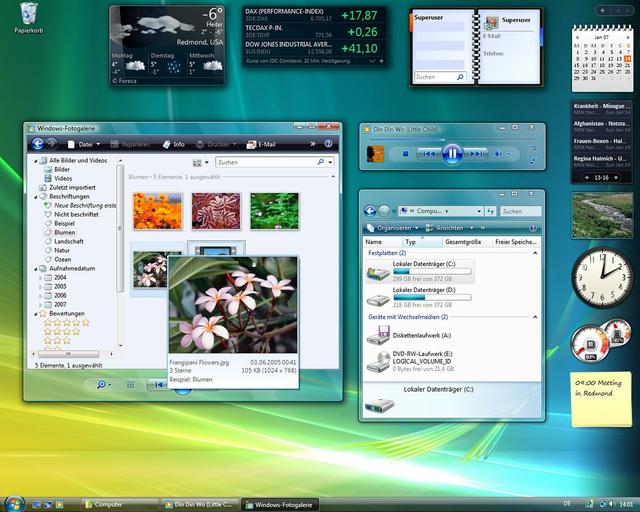
Task: Sort by the Typ column header
Action: pos(422,242)
